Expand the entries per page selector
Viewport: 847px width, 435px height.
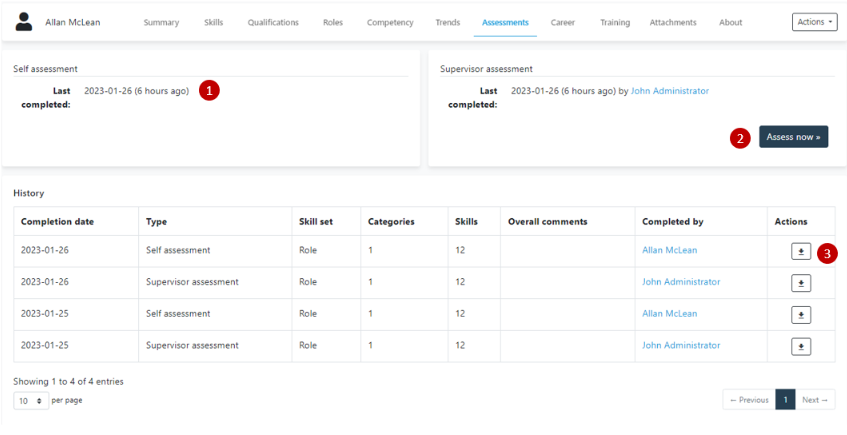pos(30,400)
